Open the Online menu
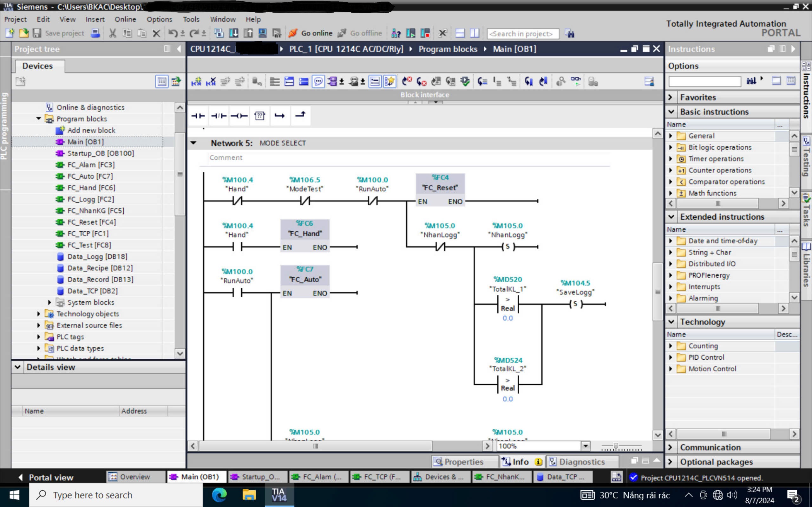The width and height of the screenshot is (812, 507). coord(125,19)
